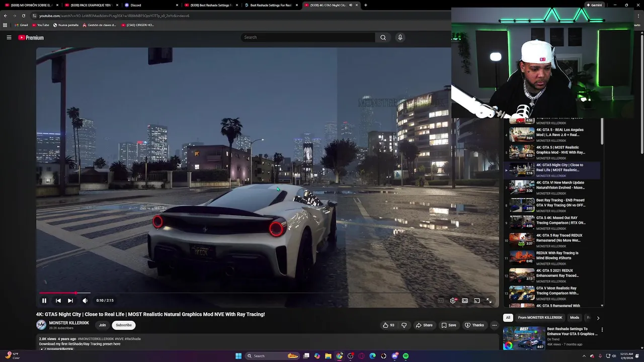Reload the current page
This screenshot has width=644, height=362.
[x=23, y=16]
